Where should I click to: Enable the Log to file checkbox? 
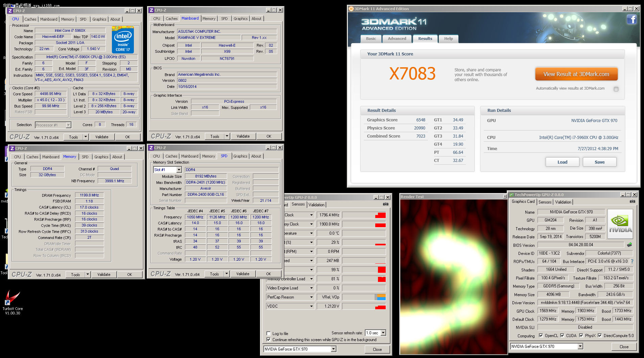[x=268, y=333]
